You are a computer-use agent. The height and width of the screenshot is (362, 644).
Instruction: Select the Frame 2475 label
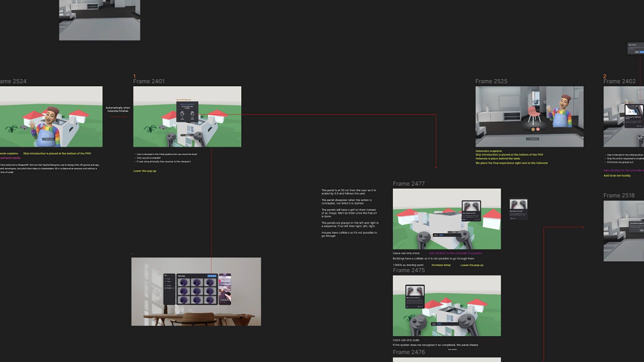(409, 270)
